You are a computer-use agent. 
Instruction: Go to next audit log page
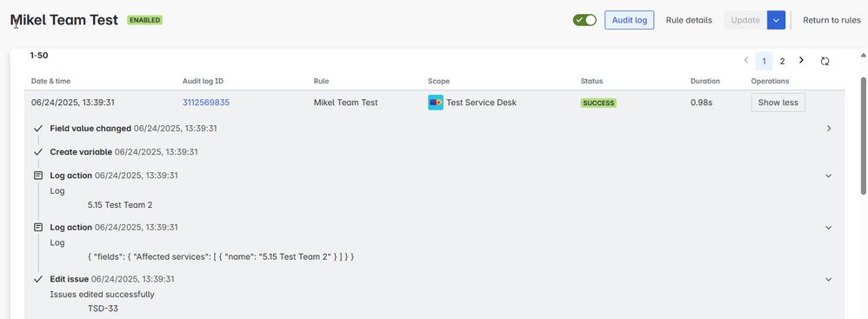click(801, 60)
